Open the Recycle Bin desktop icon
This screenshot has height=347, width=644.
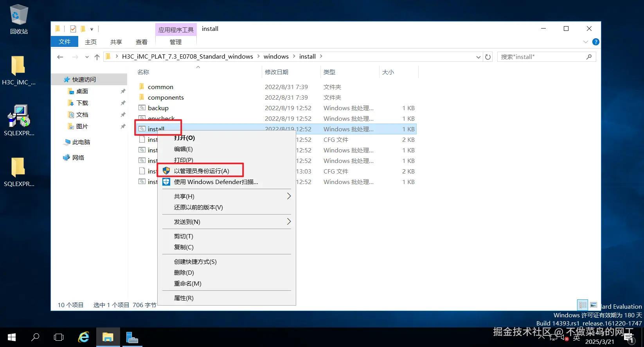tap(19, 20)
